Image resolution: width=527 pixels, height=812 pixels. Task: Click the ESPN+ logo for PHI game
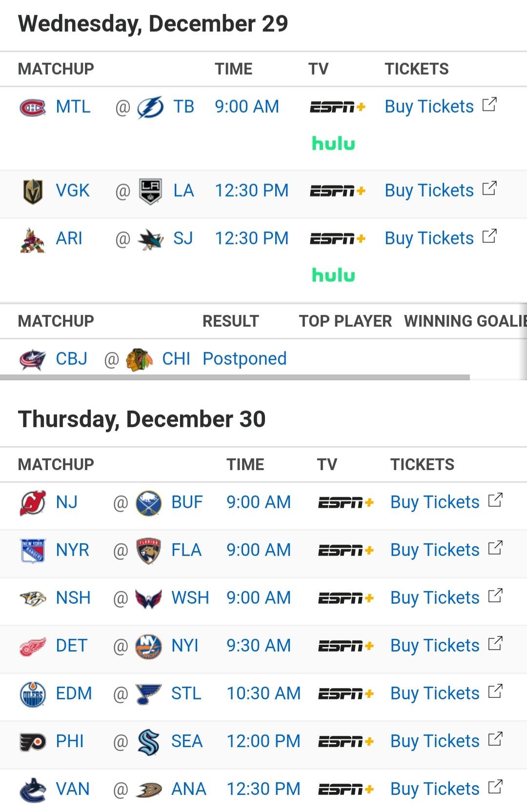coord(346,742)
